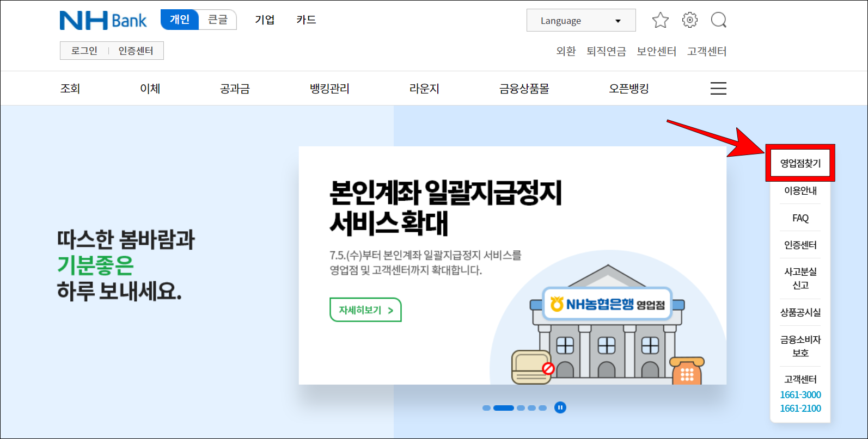Open 인증센터 next to login

(x=136, y=51)
